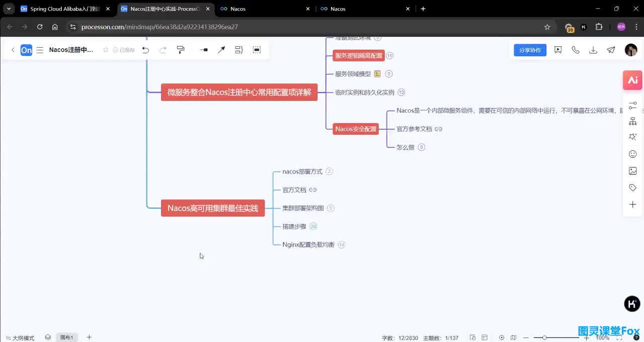The width and height of the screenshot is (644, 342).
Task: Click the locate center target icon
Action: click(x=502, y=337)
